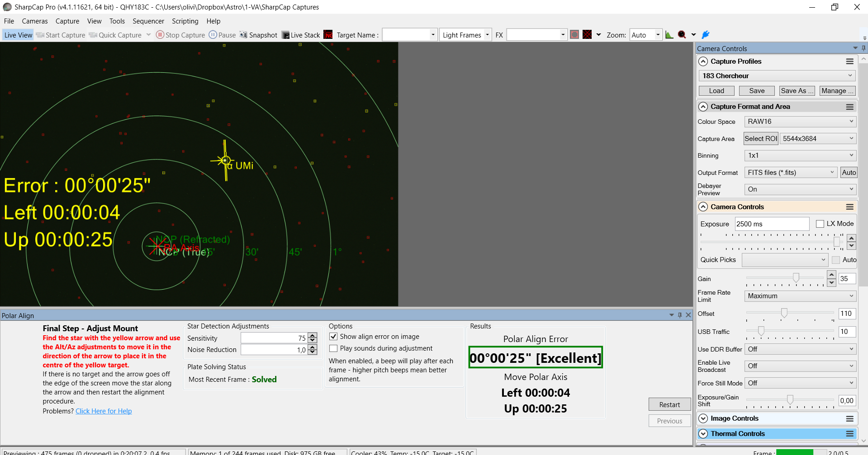Expand the Thermal Controls section
The height and width of the screenshot is (455, 868).
coord(703,434)
